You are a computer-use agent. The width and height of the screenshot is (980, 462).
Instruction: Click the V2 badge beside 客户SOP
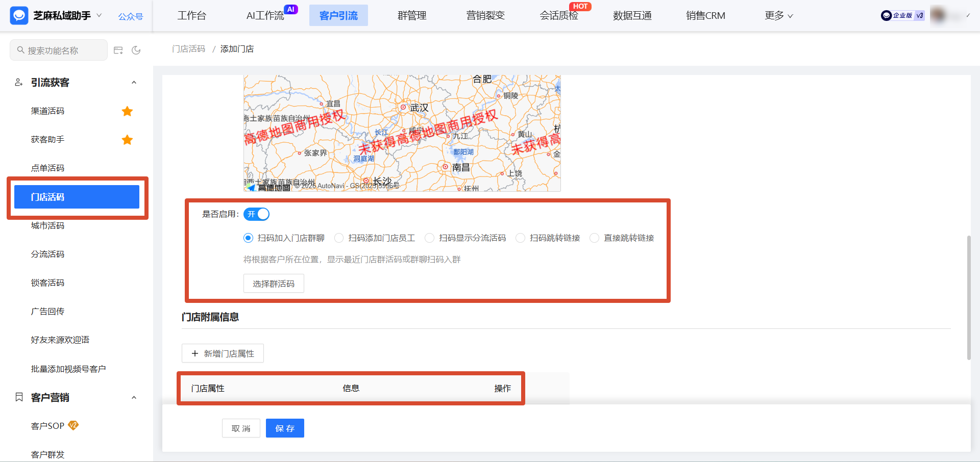[73, 425]
